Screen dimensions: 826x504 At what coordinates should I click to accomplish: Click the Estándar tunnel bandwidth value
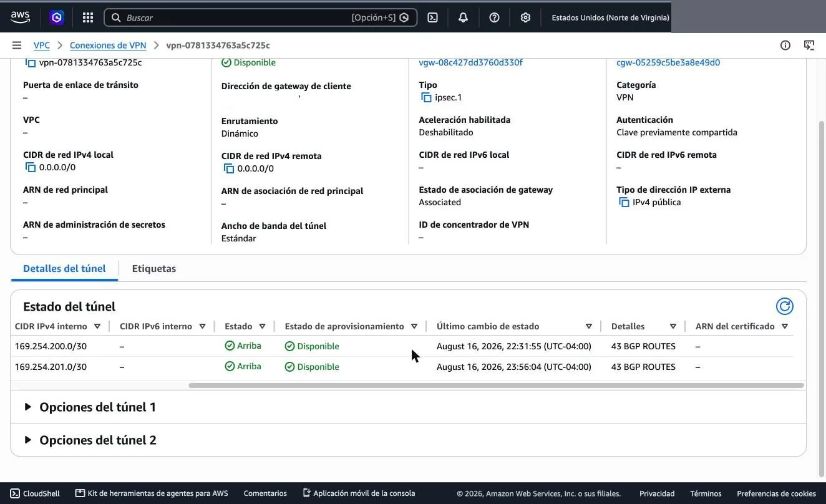coord(239,238)
